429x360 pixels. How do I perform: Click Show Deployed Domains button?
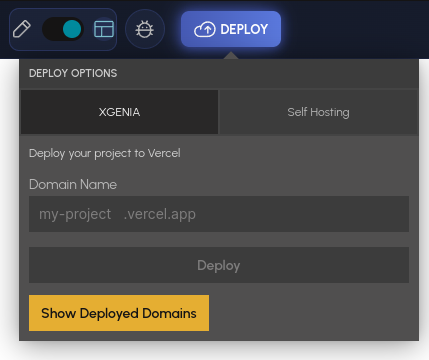[119, 313]
